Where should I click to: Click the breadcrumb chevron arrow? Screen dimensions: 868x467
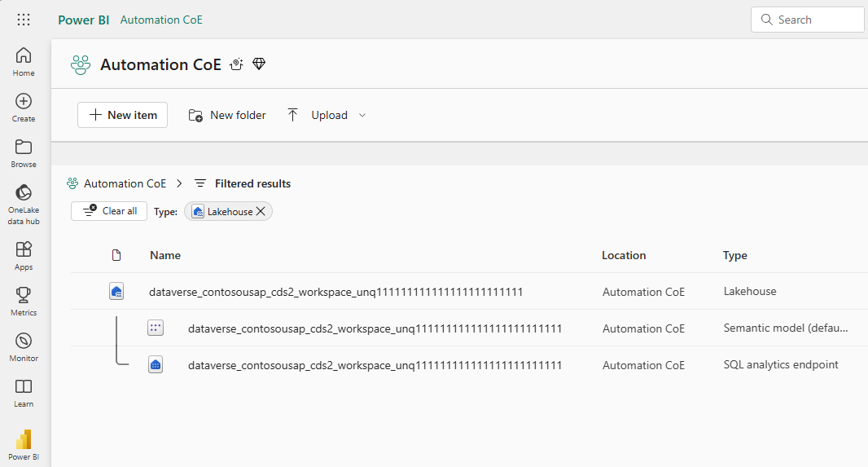click(179, 183)
